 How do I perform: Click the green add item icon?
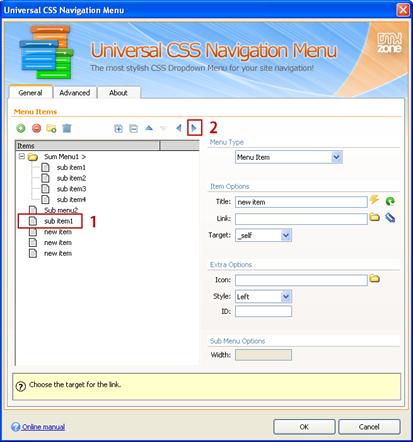coord(21,128)
